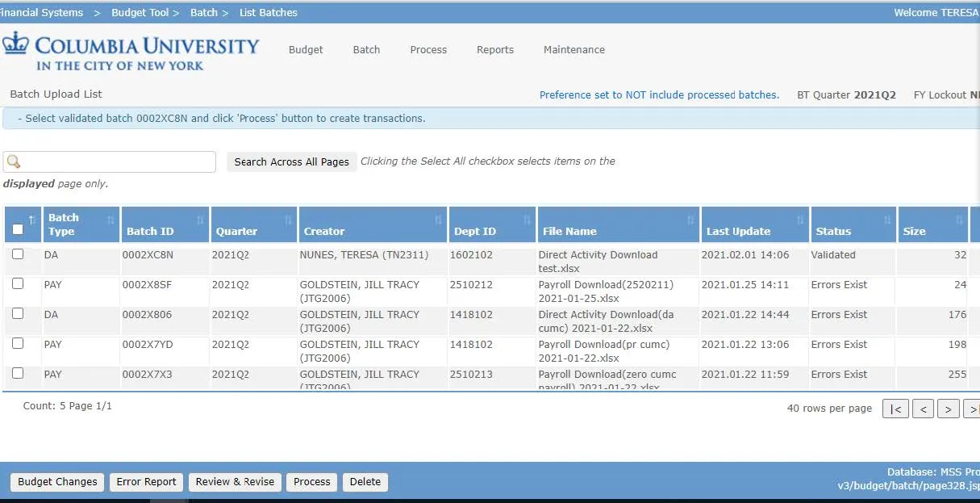Click size value 198
Viewport: 980px width, 503px height.
coord(957,345)
